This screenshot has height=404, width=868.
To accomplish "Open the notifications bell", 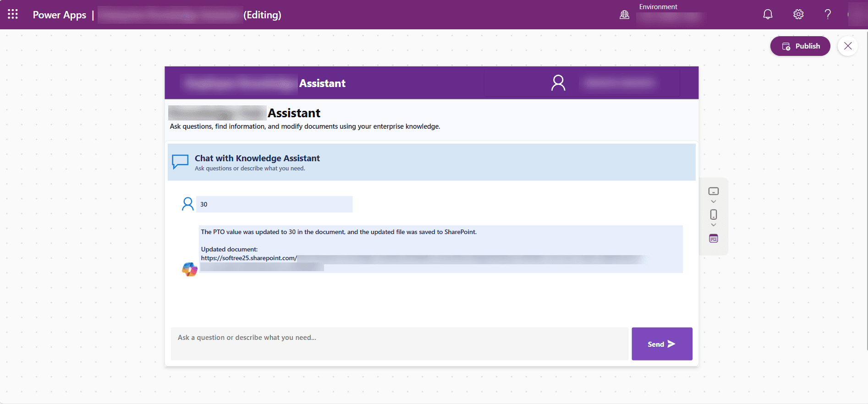I will point(768,14).
